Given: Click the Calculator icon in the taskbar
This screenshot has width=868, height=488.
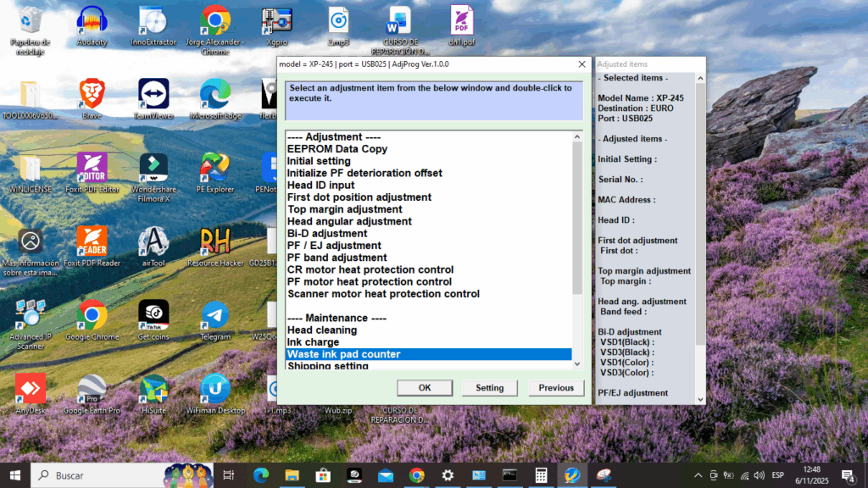Looking at the screenshot, I should (540, 475).
